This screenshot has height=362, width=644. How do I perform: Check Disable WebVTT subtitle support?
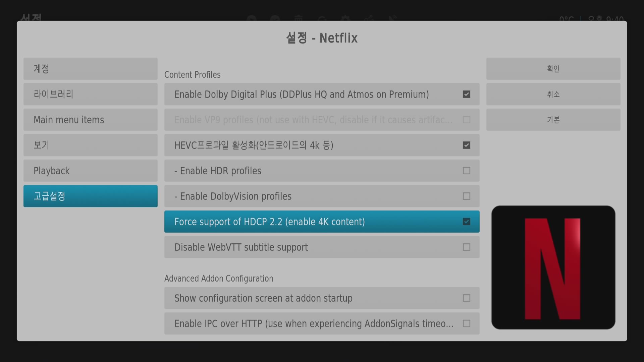tap(466, 247)
